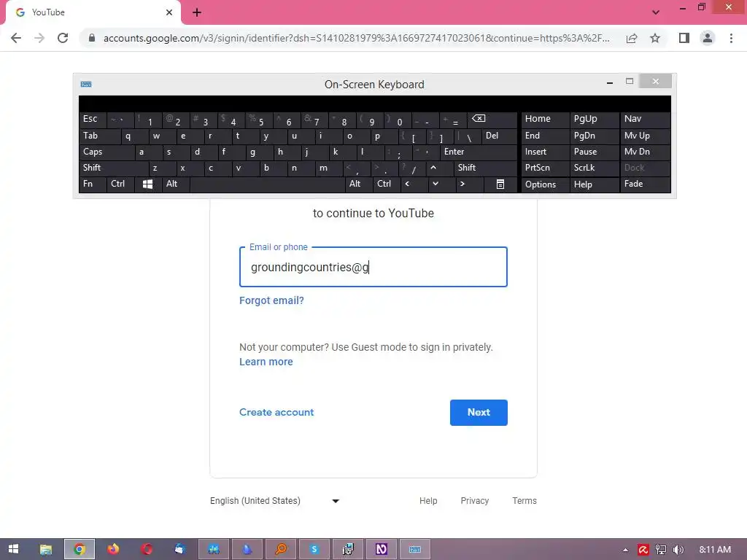Click the Chrome back arrow
The image size is (747, 560).
tap(16, 38)
